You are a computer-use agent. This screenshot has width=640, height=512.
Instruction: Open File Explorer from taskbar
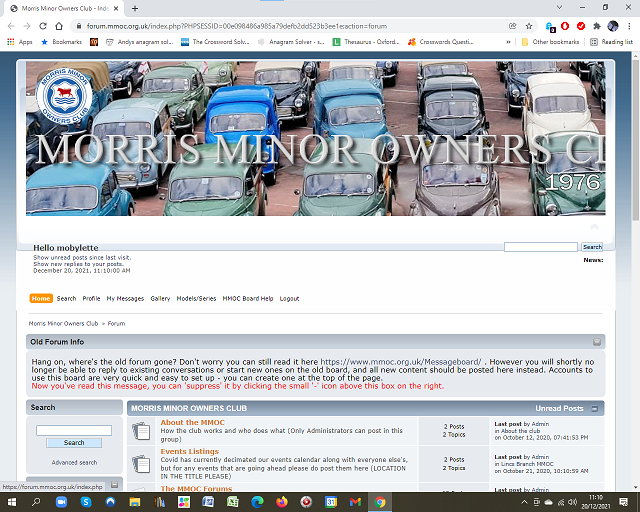tap(135, 502)
